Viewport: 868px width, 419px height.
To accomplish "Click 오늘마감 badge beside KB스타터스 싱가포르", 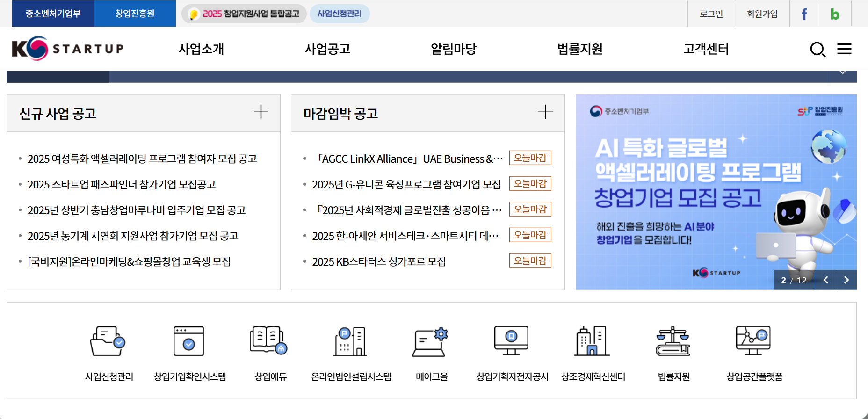I will tap(530, 260).
